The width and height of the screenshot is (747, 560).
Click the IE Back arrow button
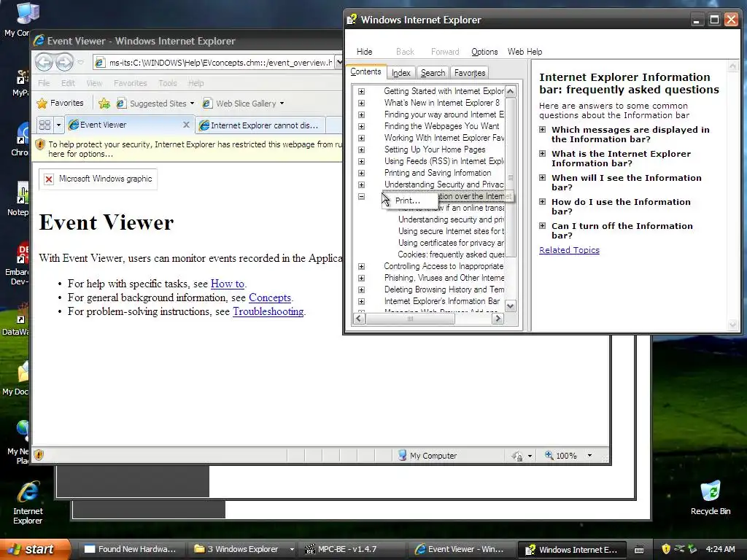(x=44, y=62)
